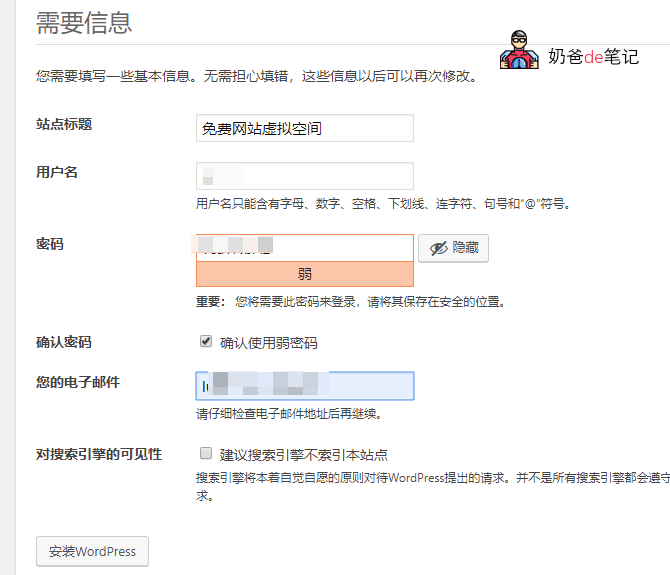Click the 奶爸de笔记 watermark text
The height and width of the screenshot is (575, 670).
click(593, 57)
